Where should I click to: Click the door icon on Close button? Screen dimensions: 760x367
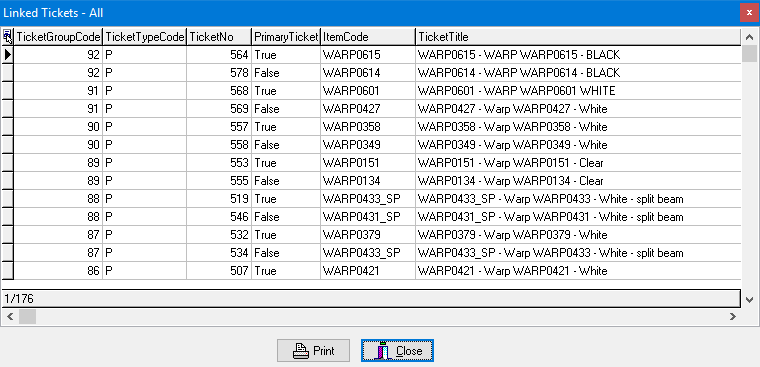(383, 351)
